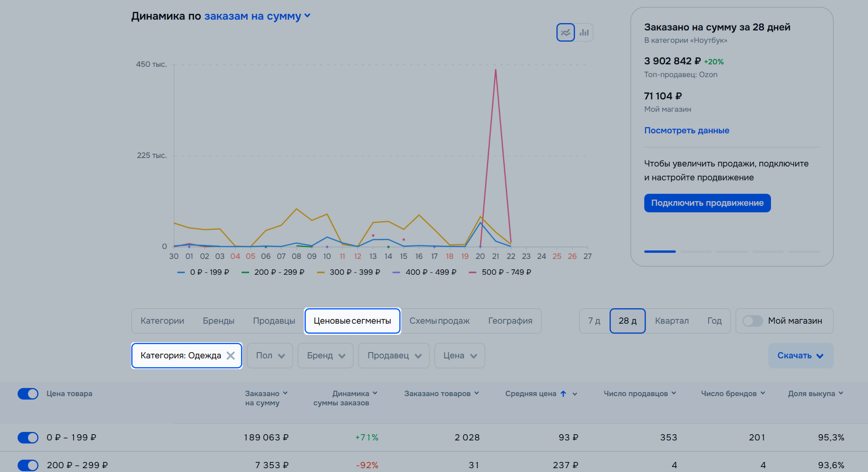This screenshot has height=472, width=868.
Task: Switch to the География tab
Action: (510, 321)
